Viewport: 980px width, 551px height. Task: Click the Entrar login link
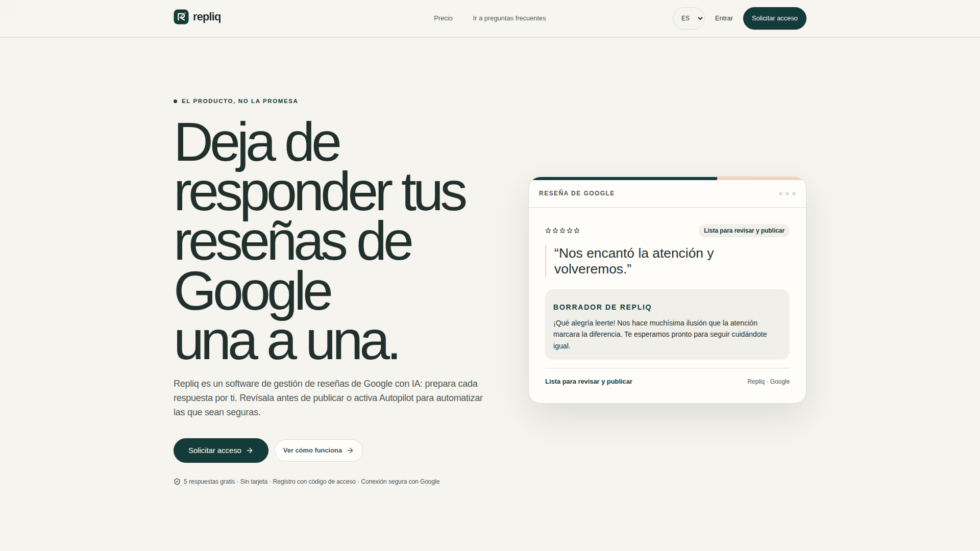(x=724, y=18)
